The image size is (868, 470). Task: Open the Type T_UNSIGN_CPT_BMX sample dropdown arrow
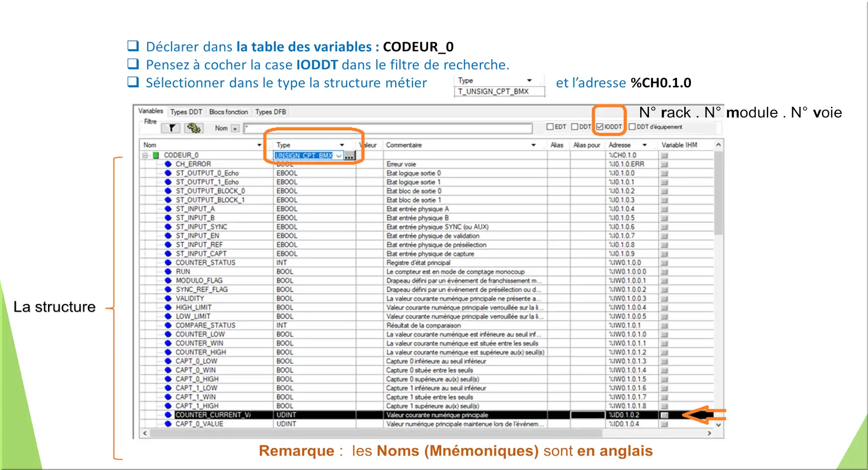(529, 80)
